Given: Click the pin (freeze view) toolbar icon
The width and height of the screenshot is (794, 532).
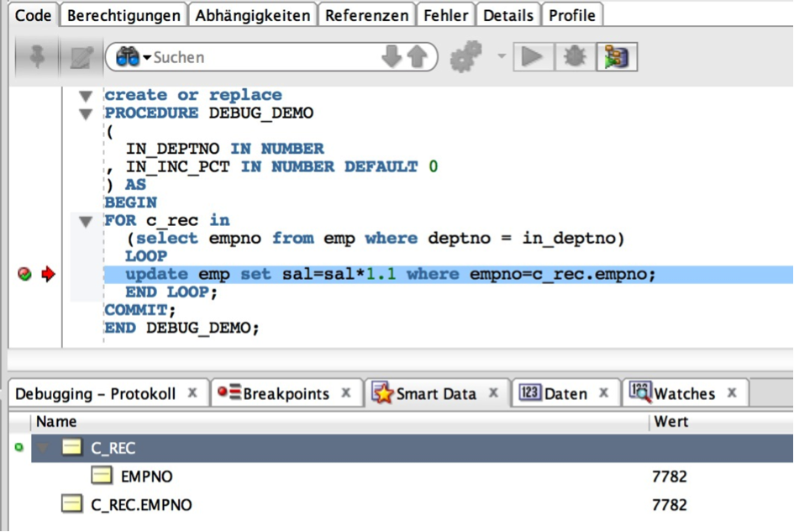Looking at the screenshot, I should point(38,57).
